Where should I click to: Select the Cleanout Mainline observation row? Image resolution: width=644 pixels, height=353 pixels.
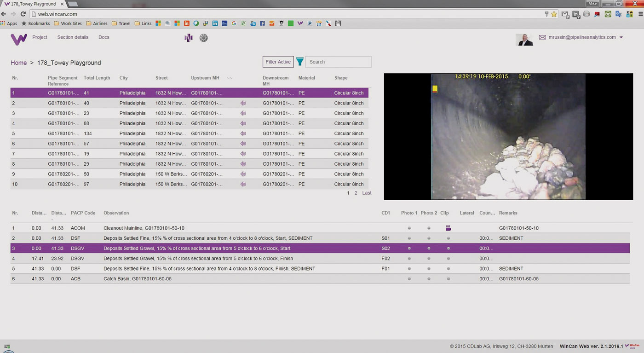320,228
